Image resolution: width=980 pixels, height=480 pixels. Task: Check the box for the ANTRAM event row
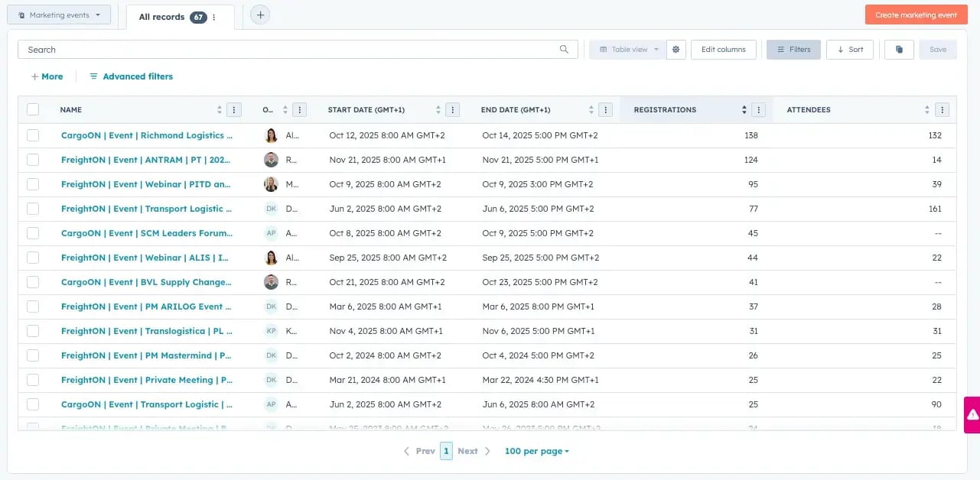tap(33, 160)
